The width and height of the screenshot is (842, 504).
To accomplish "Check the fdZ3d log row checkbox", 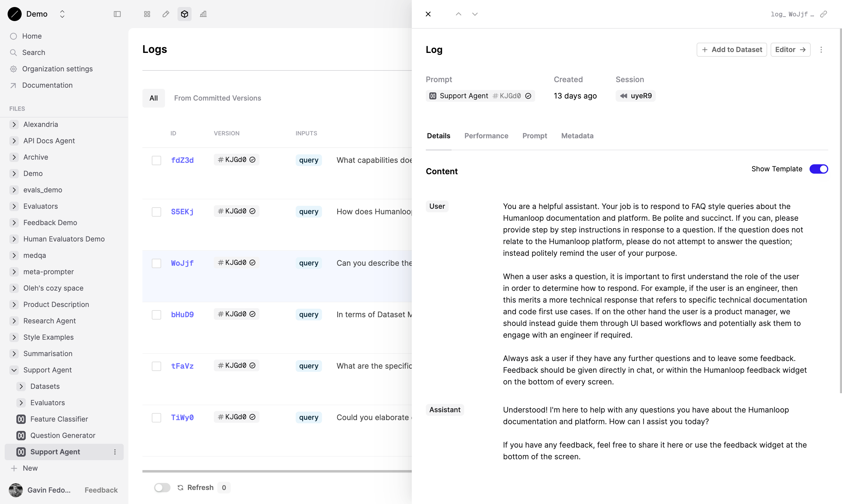I will (x=156, y=160).
